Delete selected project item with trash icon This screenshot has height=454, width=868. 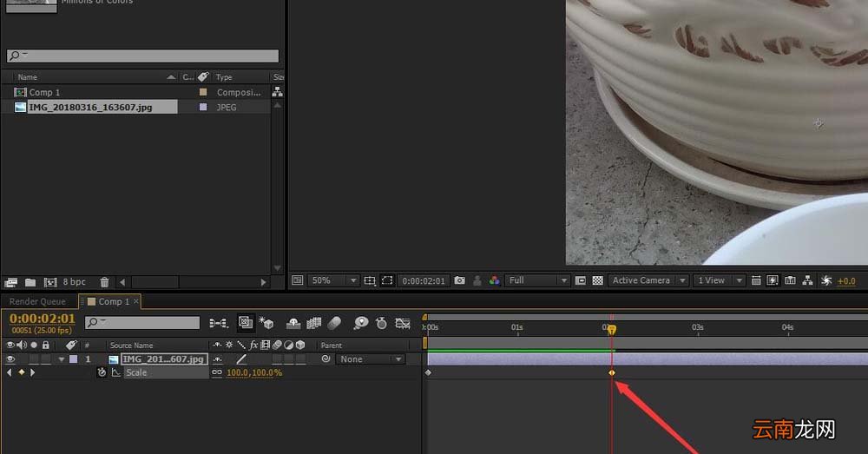(105, 282)
